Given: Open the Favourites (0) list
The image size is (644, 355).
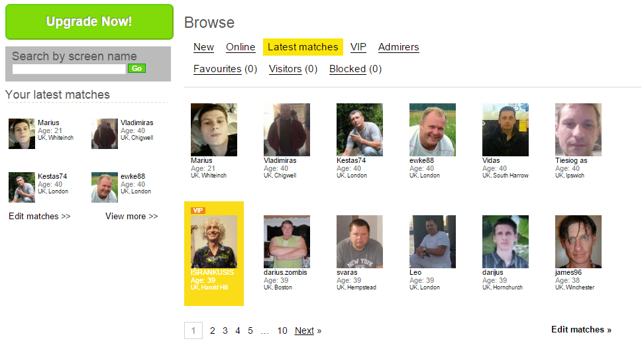Looking at the screenshot, I should 225,69.
